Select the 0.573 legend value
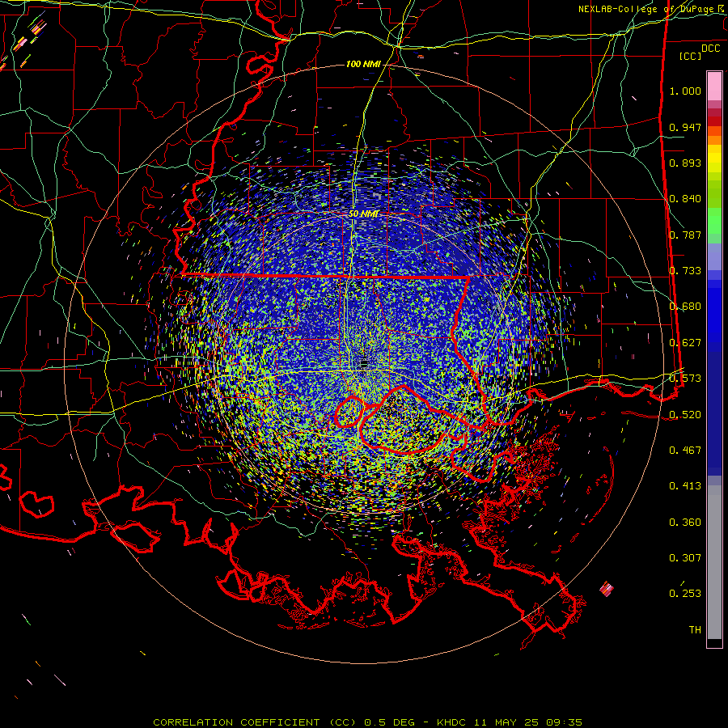Viewport: 728px width, 728px height. point(685,379)
